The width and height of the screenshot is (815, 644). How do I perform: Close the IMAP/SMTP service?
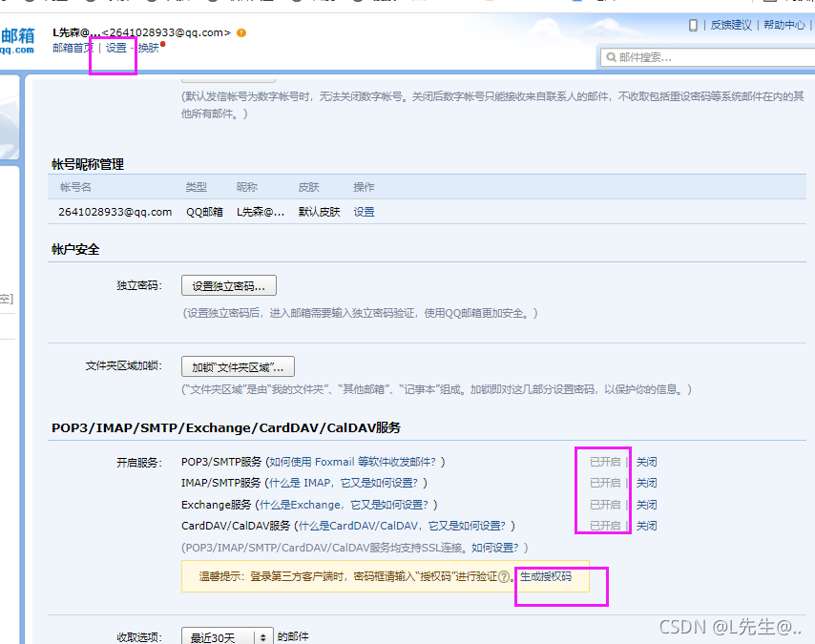[647, 483]
